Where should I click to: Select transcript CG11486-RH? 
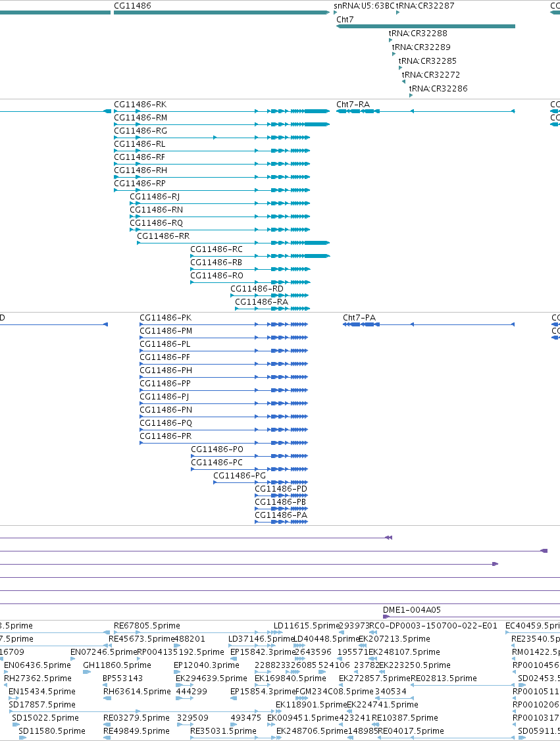(140, 170)
